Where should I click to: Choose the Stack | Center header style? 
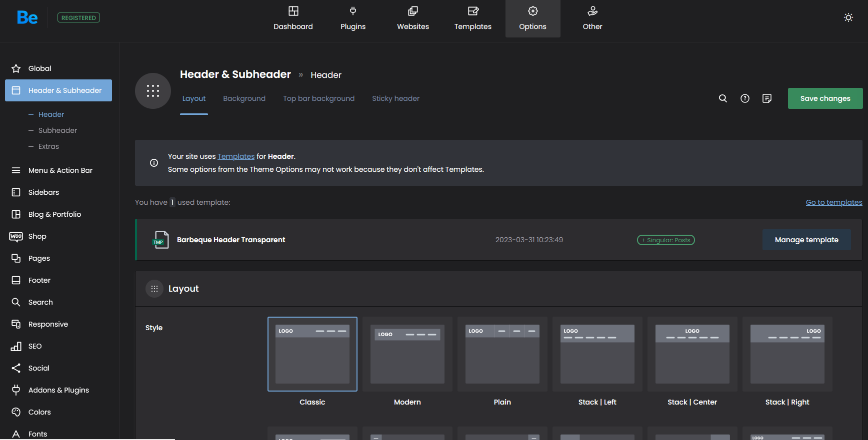[x=692, y=354]
